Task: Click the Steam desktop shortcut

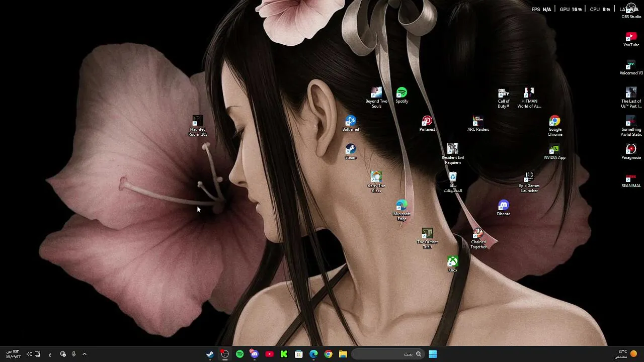Action: 351,151
